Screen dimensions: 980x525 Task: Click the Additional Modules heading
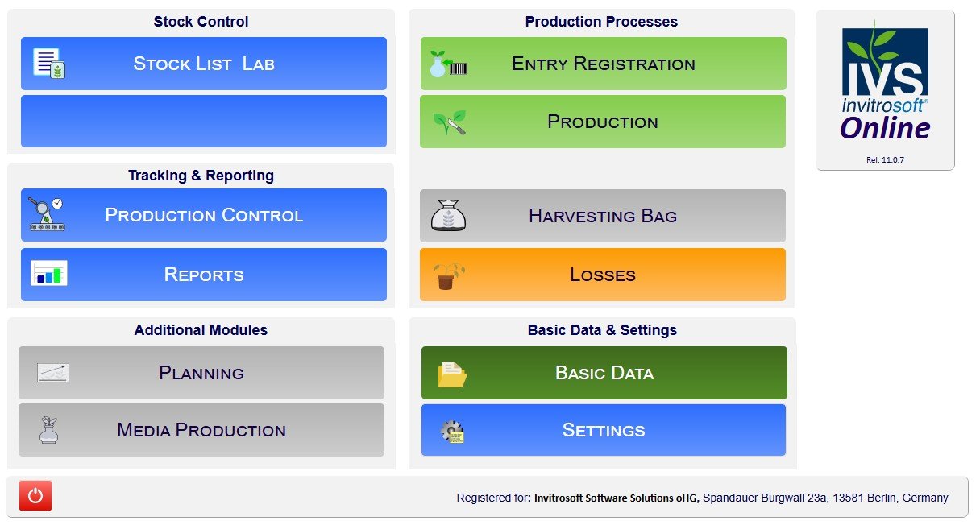click(201, 329)
